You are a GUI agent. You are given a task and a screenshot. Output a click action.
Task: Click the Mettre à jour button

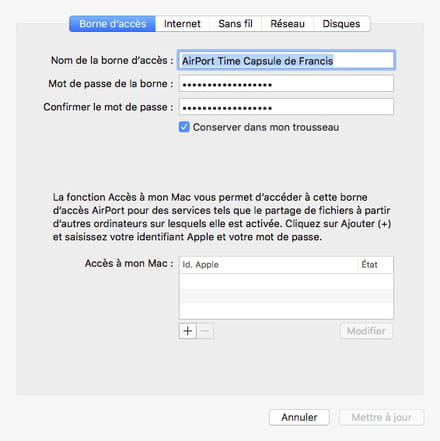(381, 417)
